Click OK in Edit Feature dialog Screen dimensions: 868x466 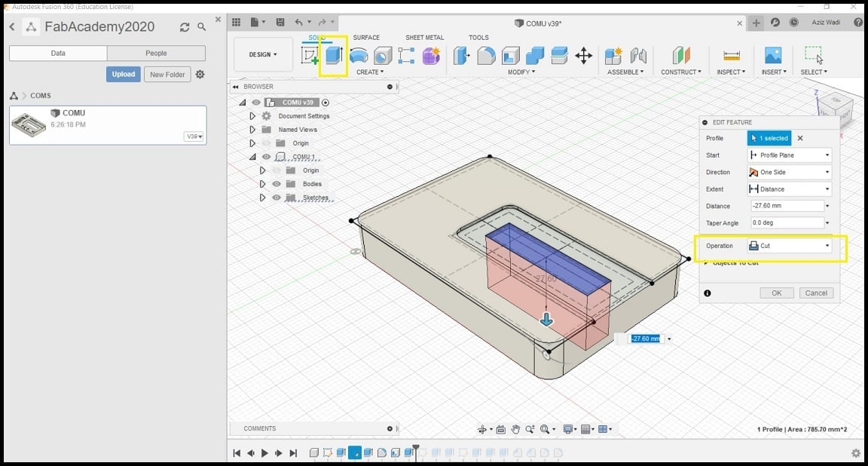tap(776, 293)
